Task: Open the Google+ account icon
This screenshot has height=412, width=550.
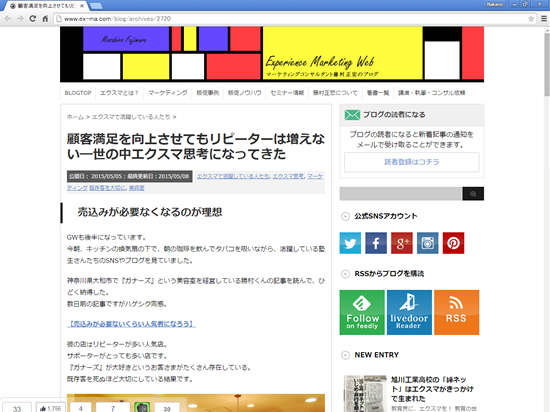Action: pyautogui.click(x=402, y=243)
